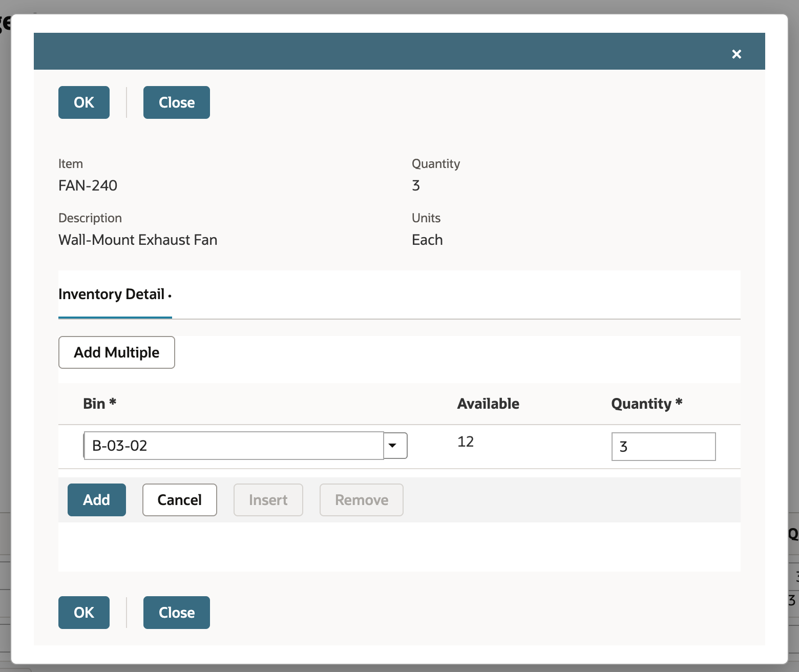Click the Bin field showing B-03-02
The image size is (799, 672).
pyautogui.click(x=234, y=446)
